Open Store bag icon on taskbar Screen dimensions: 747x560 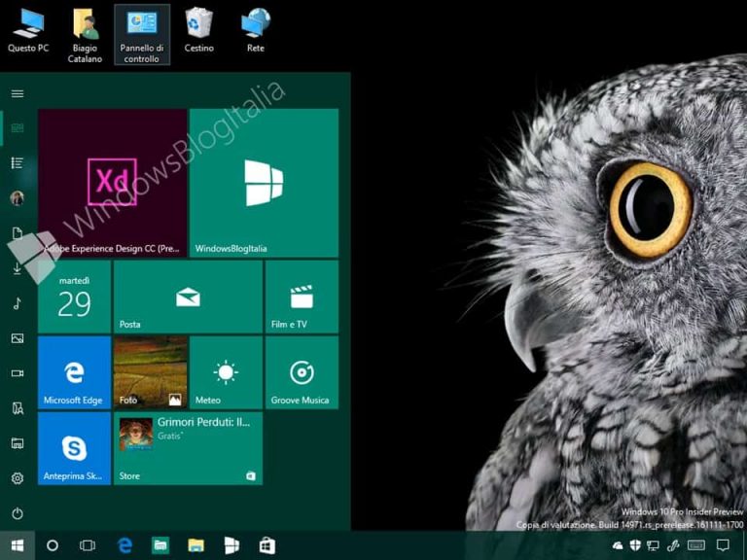pyautogui.click(x=267, y=545)
